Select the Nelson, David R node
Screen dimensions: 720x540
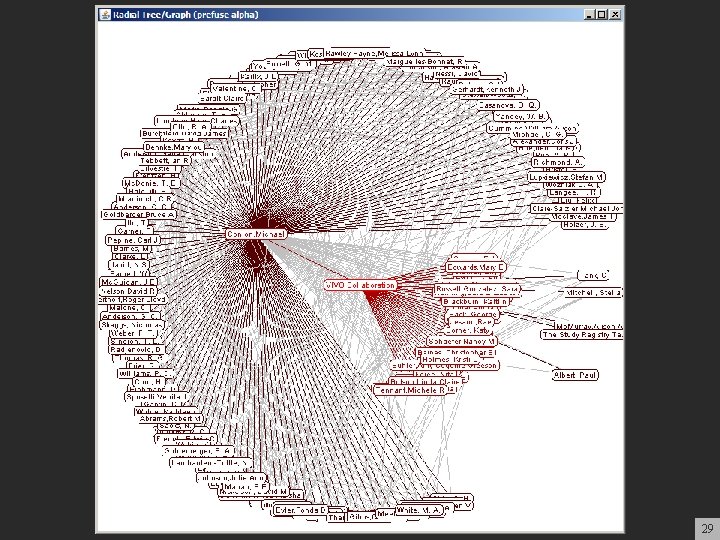pyautogui.click(x=128, y=291)
